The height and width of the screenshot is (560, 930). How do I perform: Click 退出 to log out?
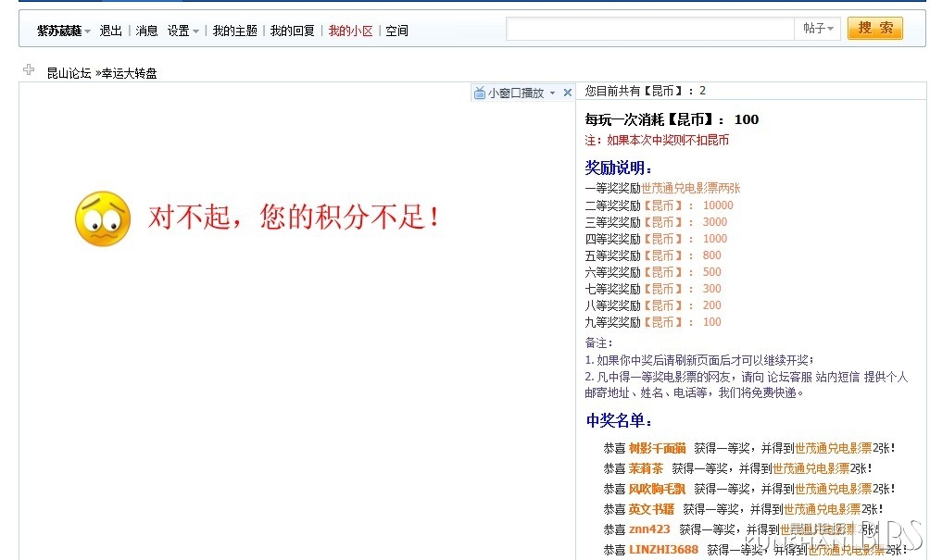[110, 31]
